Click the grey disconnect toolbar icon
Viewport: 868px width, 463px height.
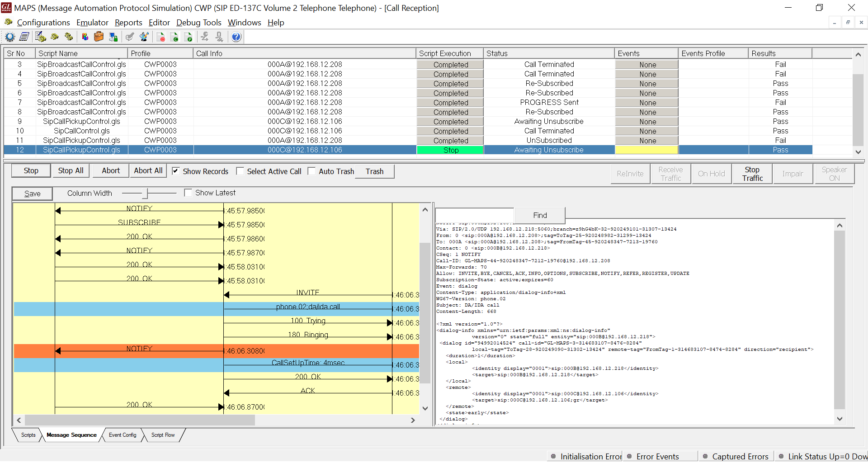(219, 37)
